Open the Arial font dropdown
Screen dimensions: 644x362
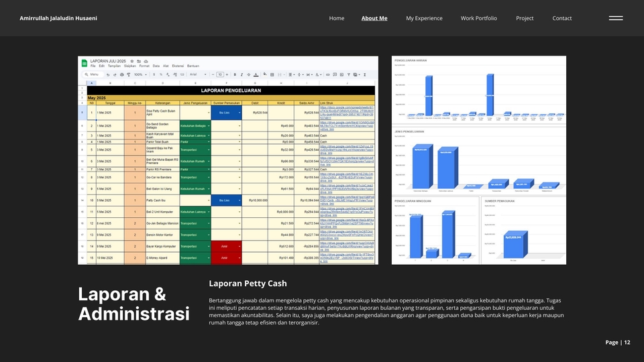[x=199, y=74]
